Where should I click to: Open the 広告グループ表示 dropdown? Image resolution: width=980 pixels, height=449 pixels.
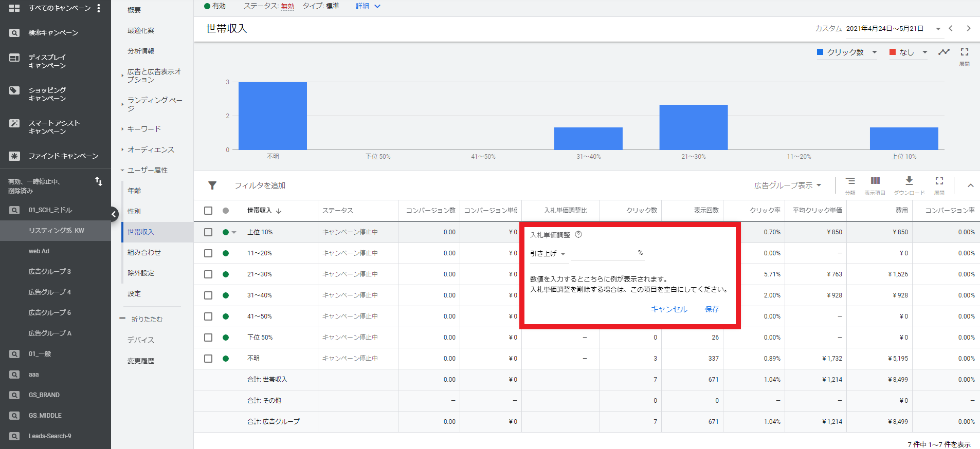tap(788, 185)
